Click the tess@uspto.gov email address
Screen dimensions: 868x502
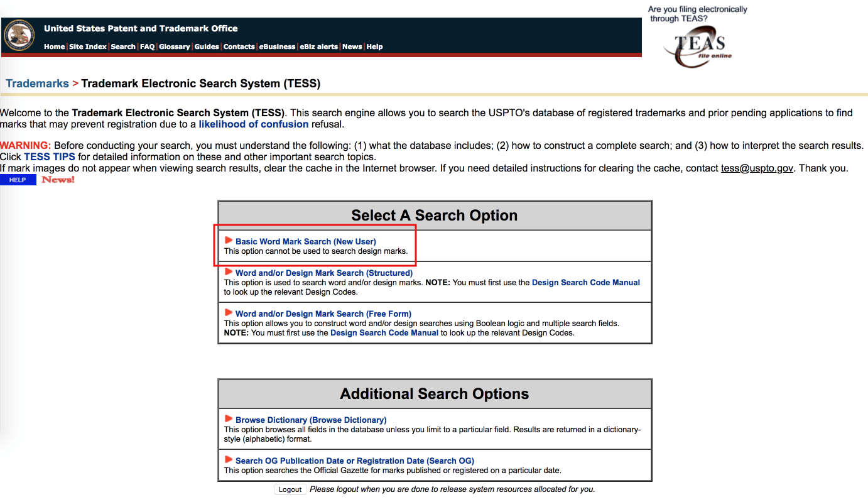click(757, 168)
